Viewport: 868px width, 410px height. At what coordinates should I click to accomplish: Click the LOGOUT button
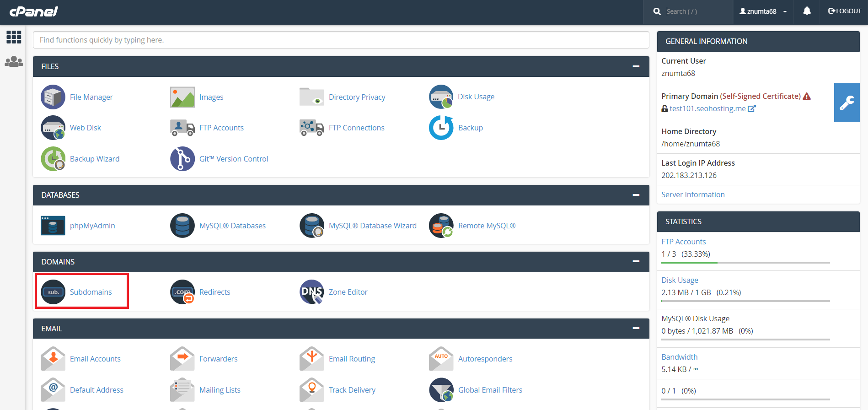845,11
